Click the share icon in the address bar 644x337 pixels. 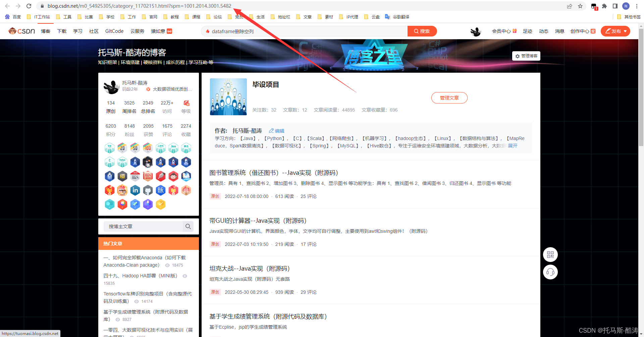coord(569,6)
